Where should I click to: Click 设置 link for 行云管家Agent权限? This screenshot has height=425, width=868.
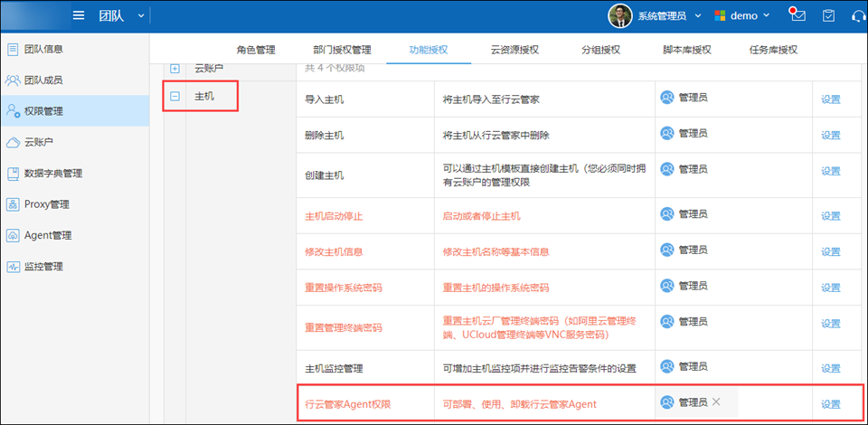(830, 403)
